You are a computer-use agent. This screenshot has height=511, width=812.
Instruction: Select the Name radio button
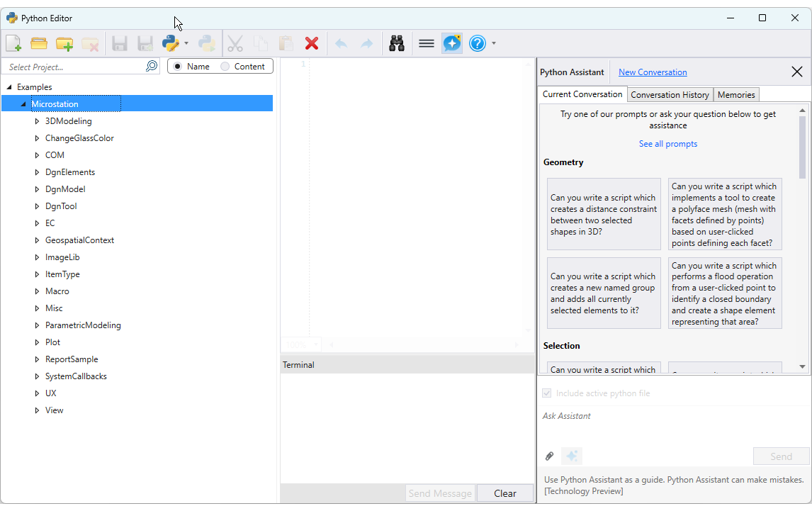click(178, 67)
